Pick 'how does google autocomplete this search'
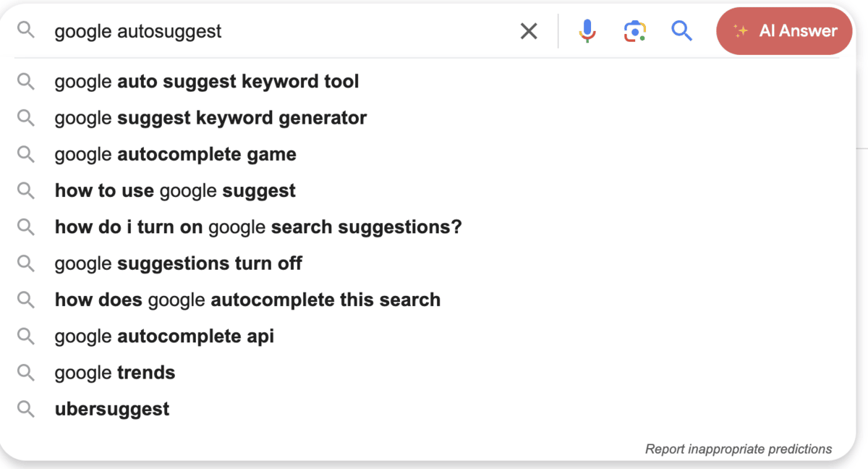The image size is (868, 469). point(247,300)
